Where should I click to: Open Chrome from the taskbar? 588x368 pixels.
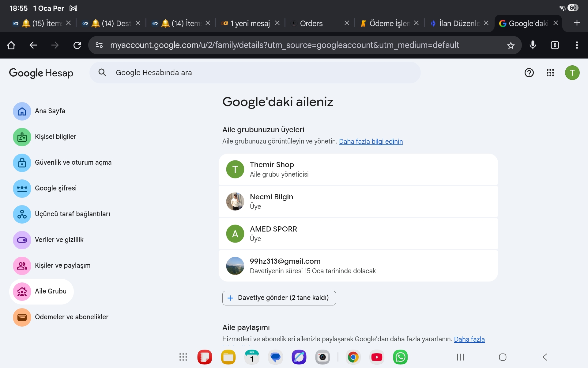(x=353, y=357)
